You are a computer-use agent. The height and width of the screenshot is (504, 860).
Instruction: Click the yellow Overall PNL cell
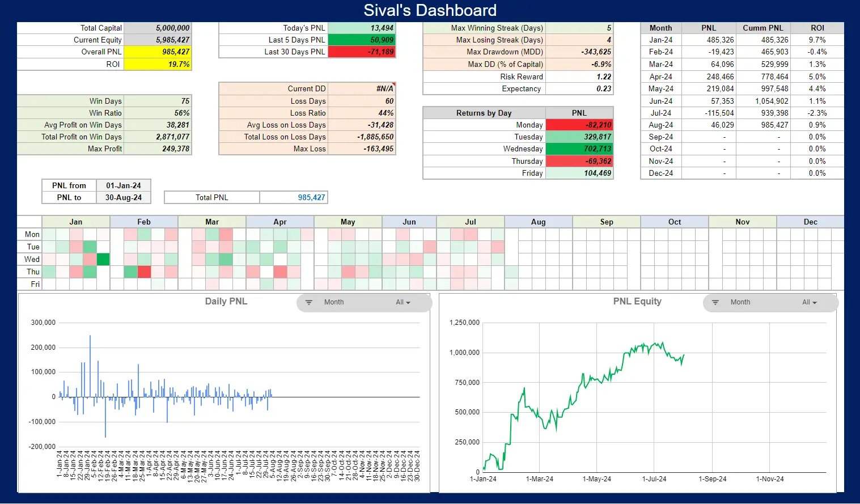pyautogui.click(x=158, y=52)
